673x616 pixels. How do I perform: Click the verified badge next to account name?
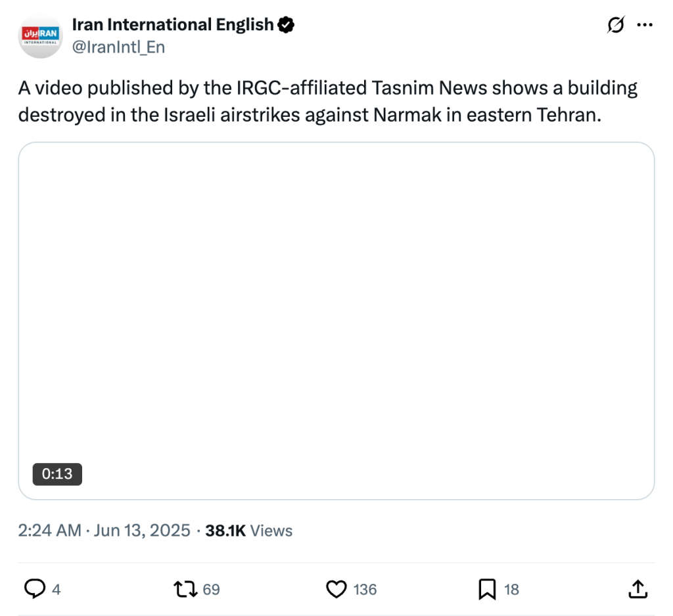[x=286, y=25]
